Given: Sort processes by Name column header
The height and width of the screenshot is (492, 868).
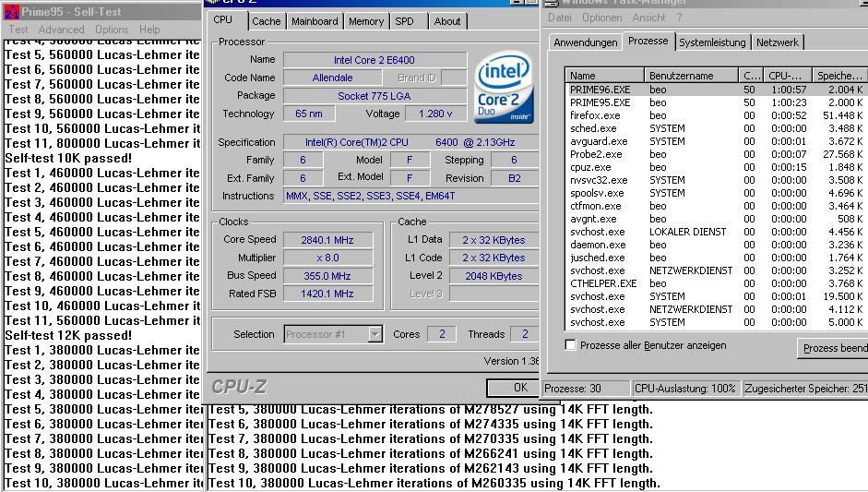Looking at the screenshot, I should (x=605, y=76).
